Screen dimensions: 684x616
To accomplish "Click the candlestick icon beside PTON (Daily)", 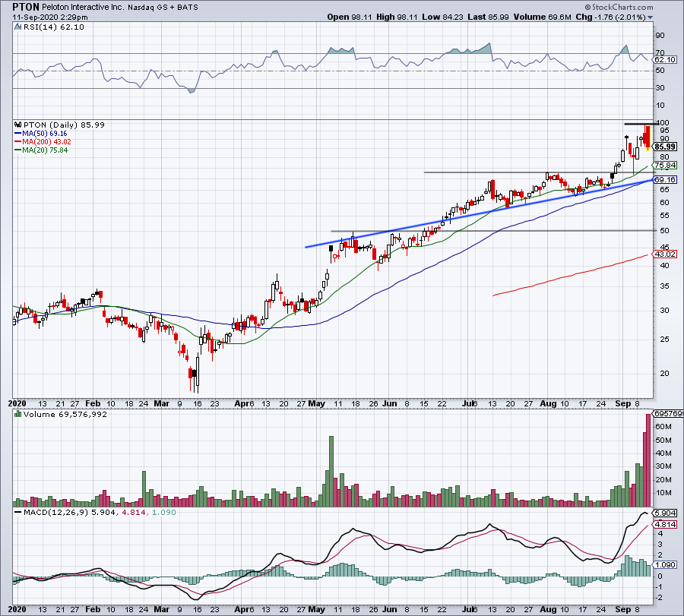I will click(18, 125).
